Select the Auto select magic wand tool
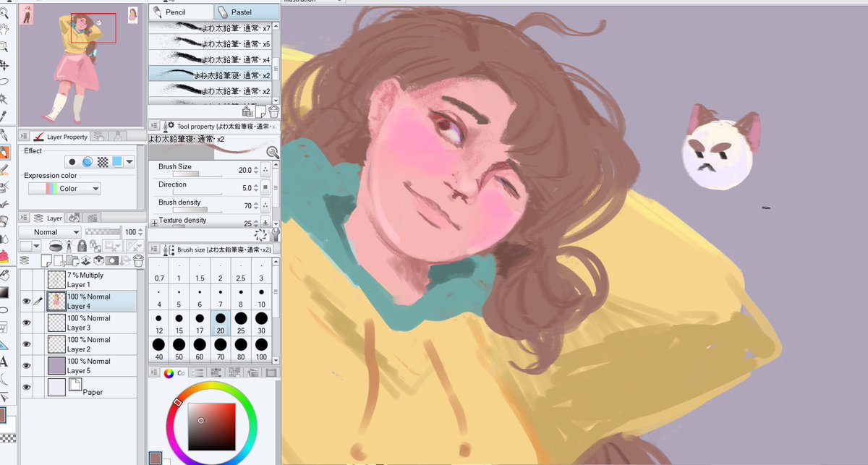Image resolution: width=868 pixels, height=465 pixels. tap(4, 98)
